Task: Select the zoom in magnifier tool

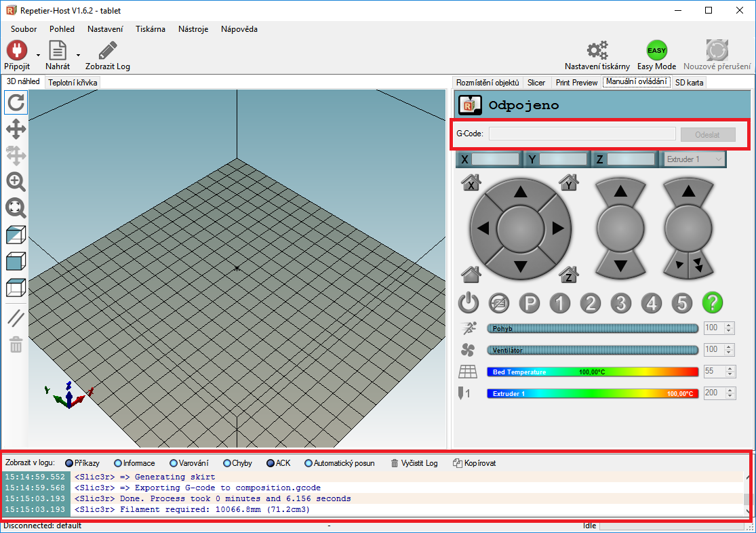Action: coord(16,181)
